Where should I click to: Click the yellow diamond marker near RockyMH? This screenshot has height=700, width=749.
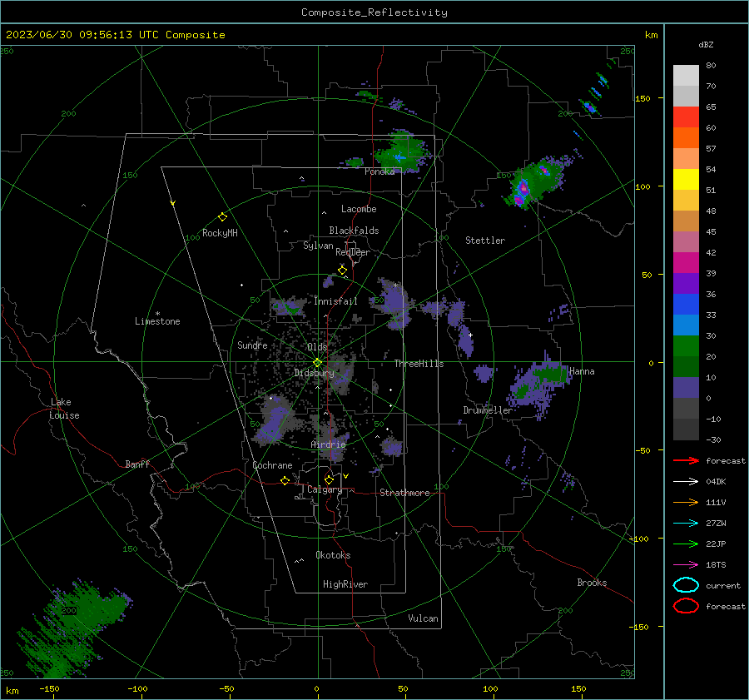point(222,217)
